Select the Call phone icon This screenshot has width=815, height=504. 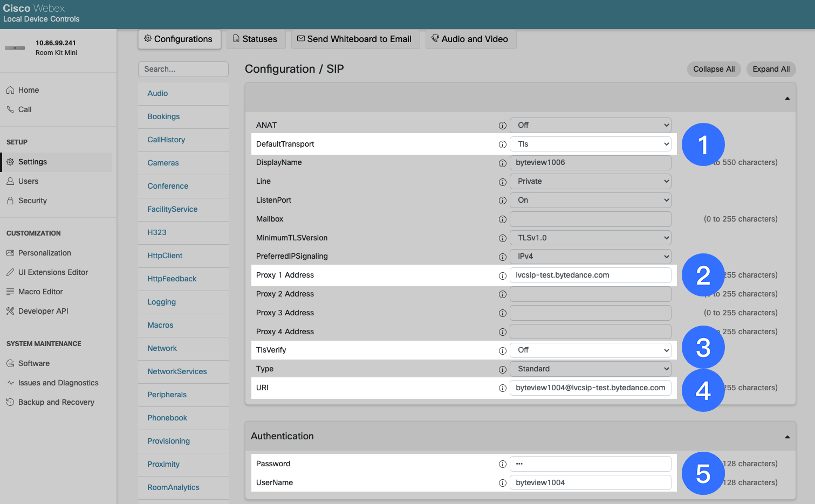click(x=10, y=109)
